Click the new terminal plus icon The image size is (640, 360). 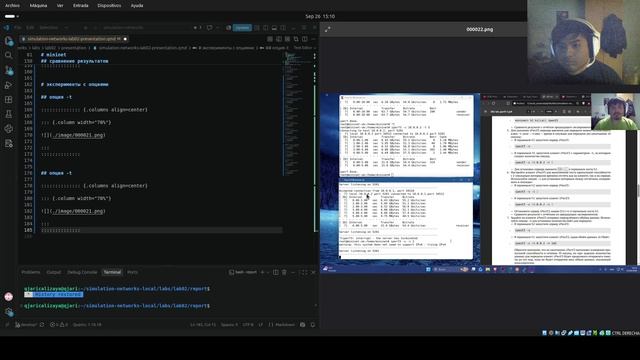click(262, 272)
